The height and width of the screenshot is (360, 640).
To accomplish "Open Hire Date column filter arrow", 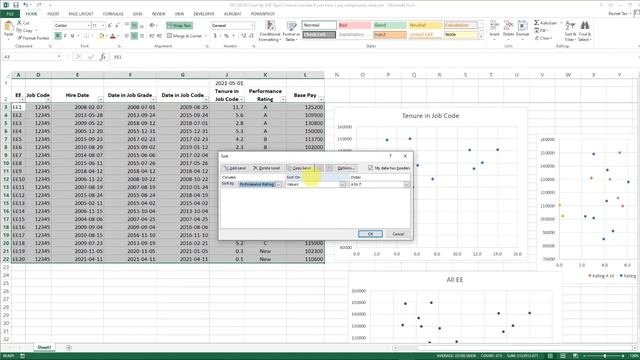I will click(100, 100).
